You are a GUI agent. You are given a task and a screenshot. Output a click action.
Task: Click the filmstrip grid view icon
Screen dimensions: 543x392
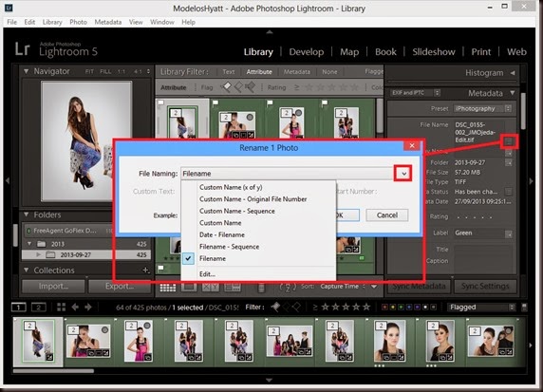(x=62, y=308)
